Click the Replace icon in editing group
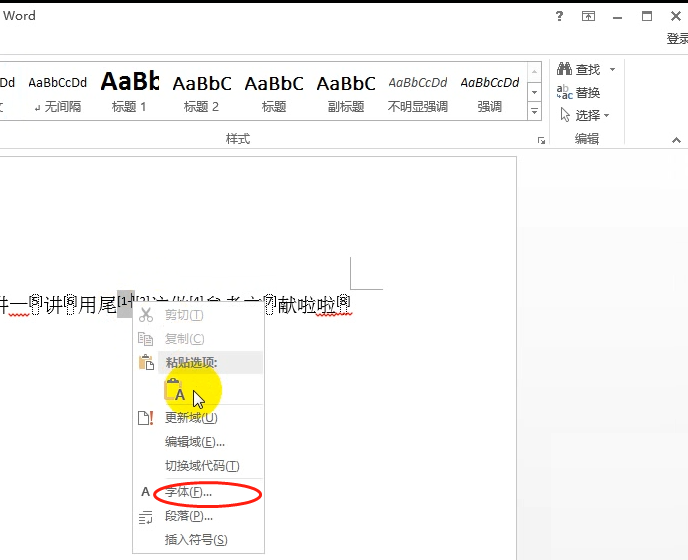Viewport: 688px width, 560px height. tap(564, 92)
